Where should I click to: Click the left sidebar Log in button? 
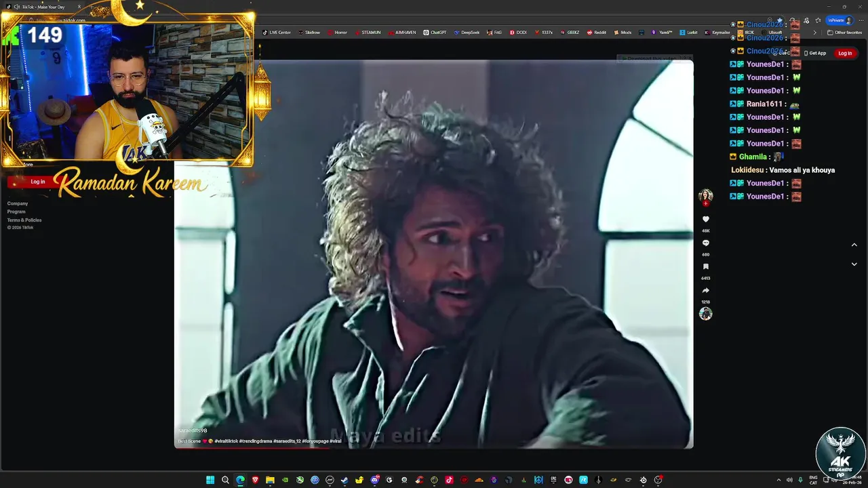pos(38,182)
